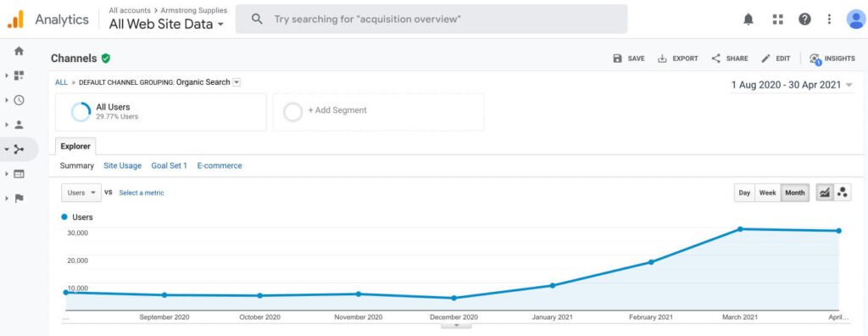Open Audience reports person icon
Viewport: 868px width, 336px height.
(19, 125)
